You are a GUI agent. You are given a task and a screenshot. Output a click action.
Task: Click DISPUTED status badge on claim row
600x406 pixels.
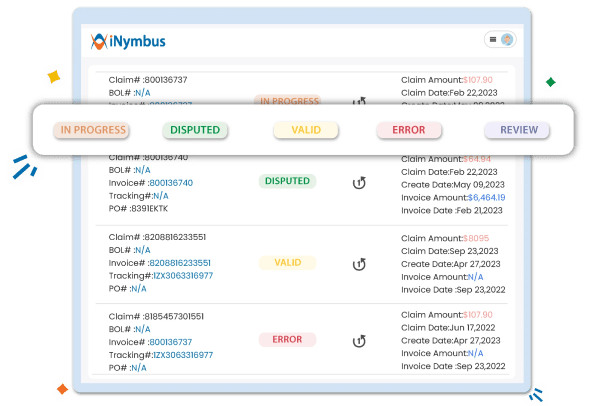(x=287, y=181)
